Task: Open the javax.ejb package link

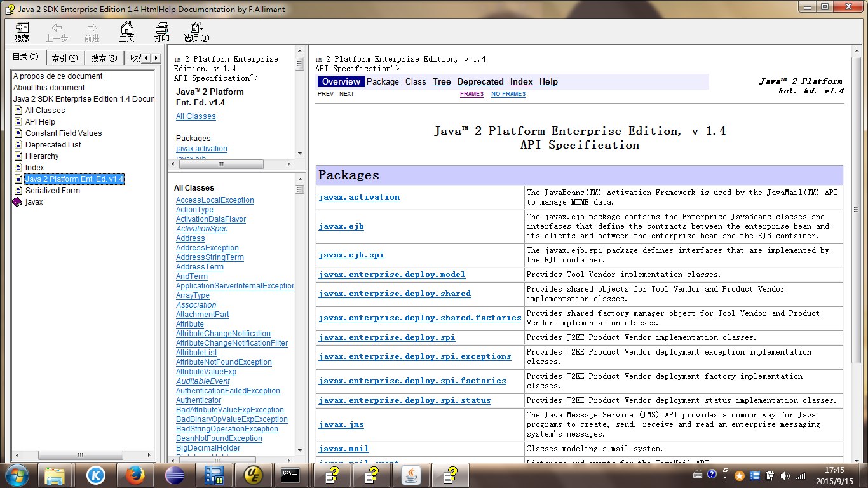Action: click(341, 226)
